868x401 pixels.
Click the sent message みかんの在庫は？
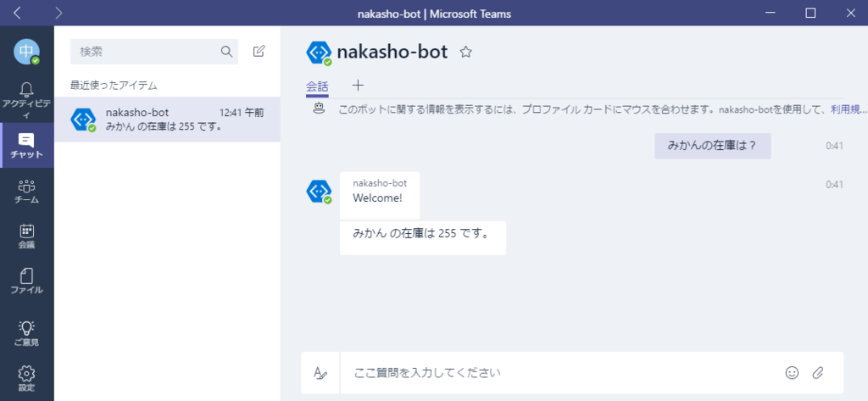pyautogui.click(x=712, y=146)
